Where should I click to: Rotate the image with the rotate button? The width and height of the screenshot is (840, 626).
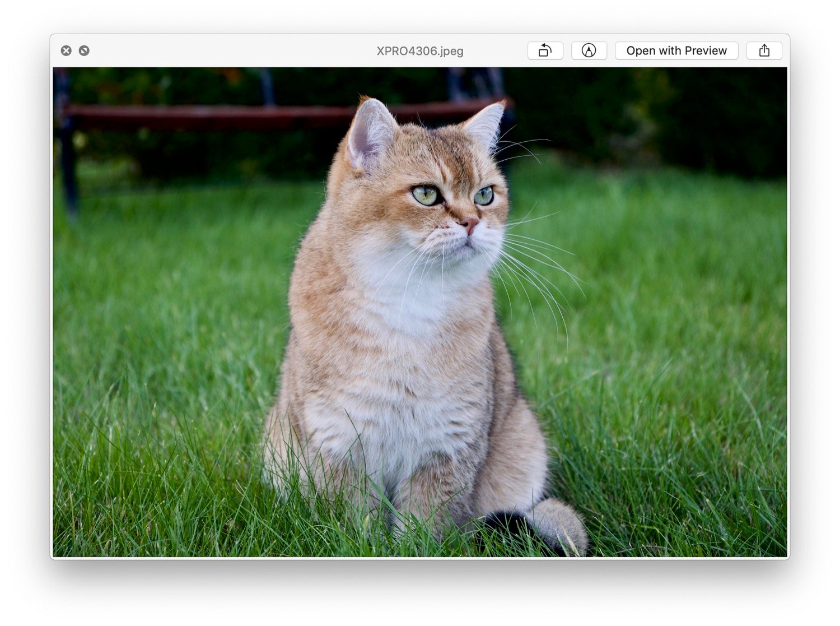545,50
